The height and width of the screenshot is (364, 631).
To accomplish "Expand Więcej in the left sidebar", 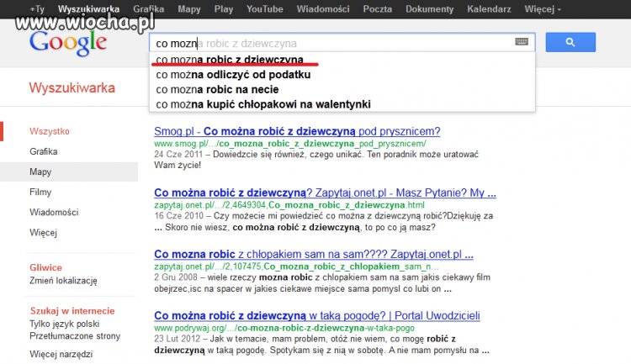I will coord(43,233).
